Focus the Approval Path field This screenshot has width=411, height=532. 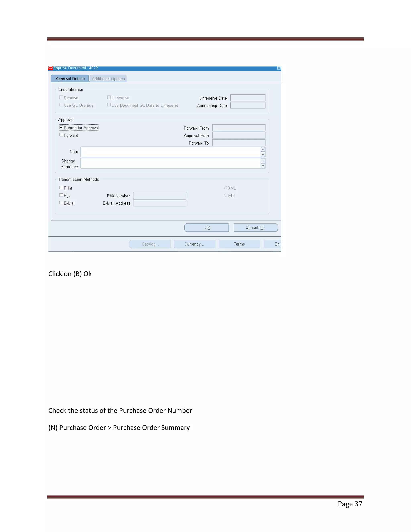click(x=239, y=136)
